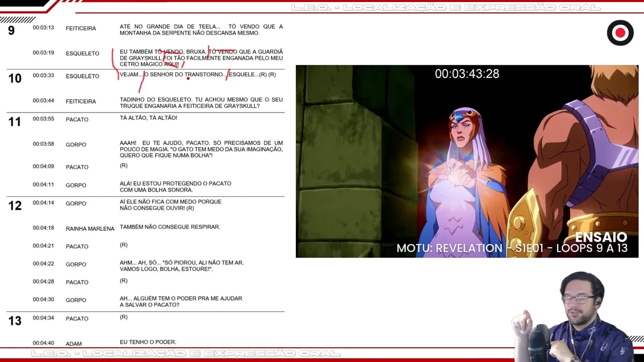The width and height of the screenshot is (644, 362).
Task: Select loop number 13 in the script
Action: 15,321
